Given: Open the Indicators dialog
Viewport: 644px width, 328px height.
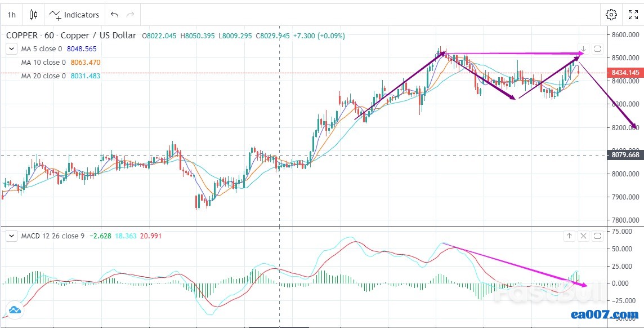Looking at the screenshot, I should click(74, 15).
